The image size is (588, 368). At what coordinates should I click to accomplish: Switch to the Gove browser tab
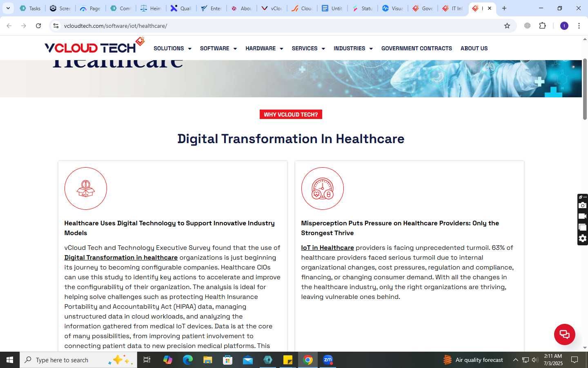pyautogui.click(x=423, y=8)
